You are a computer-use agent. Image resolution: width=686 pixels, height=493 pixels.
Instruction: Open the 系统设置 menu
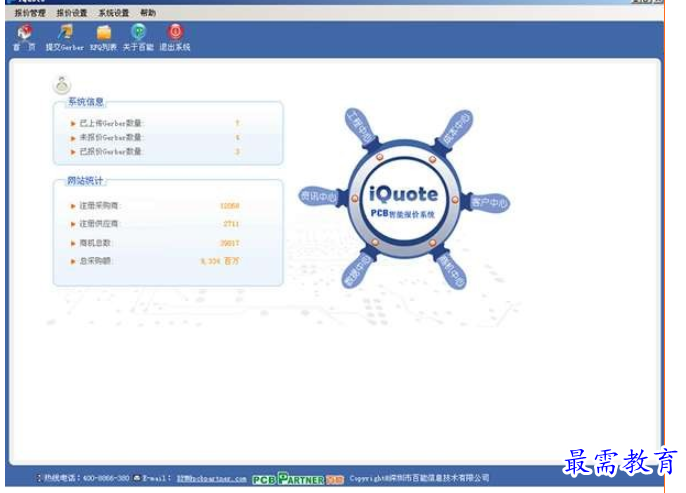click(x=114, y=13)
